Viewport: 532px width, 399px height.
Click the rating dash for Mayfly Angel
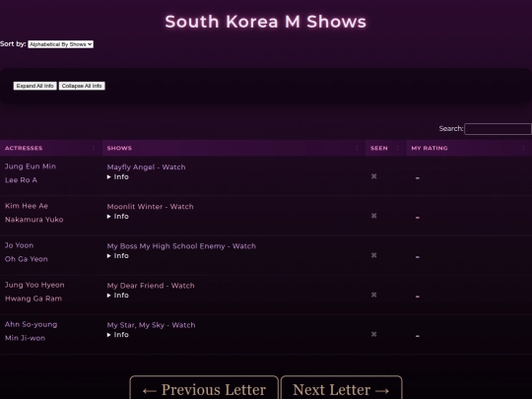[x=418, y=177]
